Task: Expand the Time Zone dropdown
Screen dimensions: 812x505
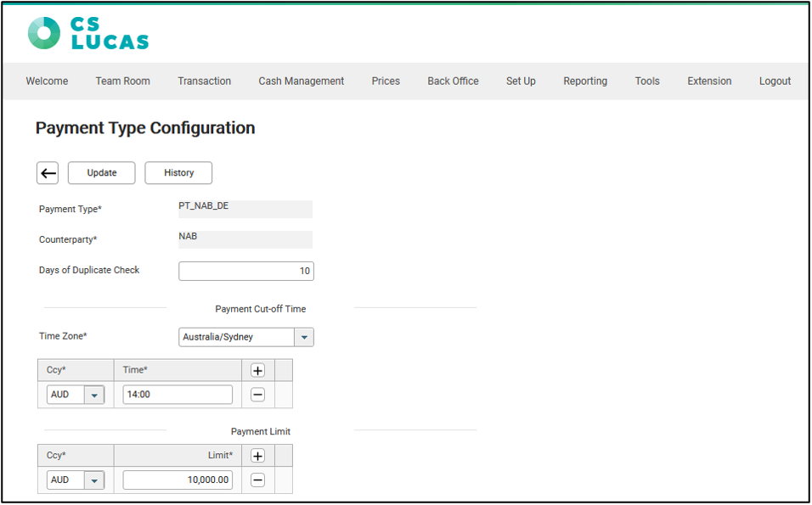Action: pyautogui.click(x=304, y=337)
